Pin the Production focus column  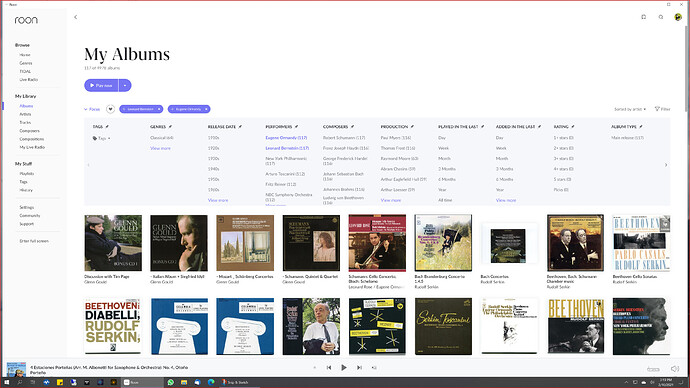click(412, 127)
